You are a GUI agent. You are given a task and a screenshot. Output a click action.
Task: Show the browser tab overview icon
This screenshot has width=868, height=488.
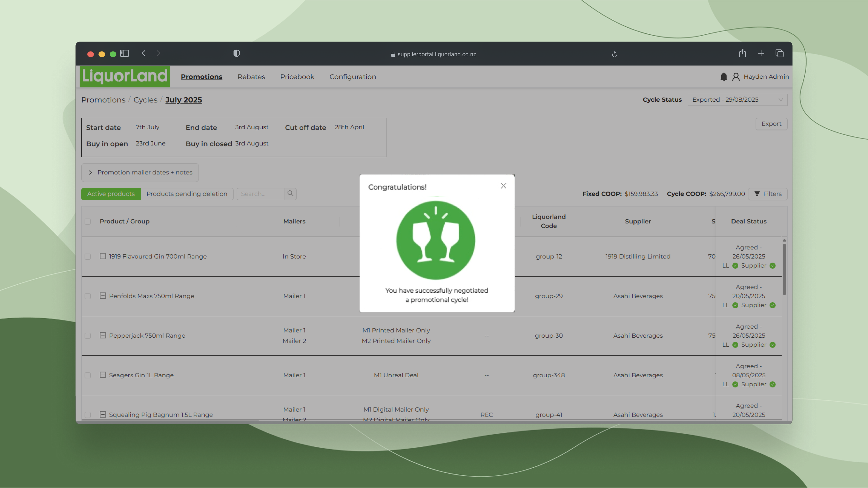click(779, 54)
